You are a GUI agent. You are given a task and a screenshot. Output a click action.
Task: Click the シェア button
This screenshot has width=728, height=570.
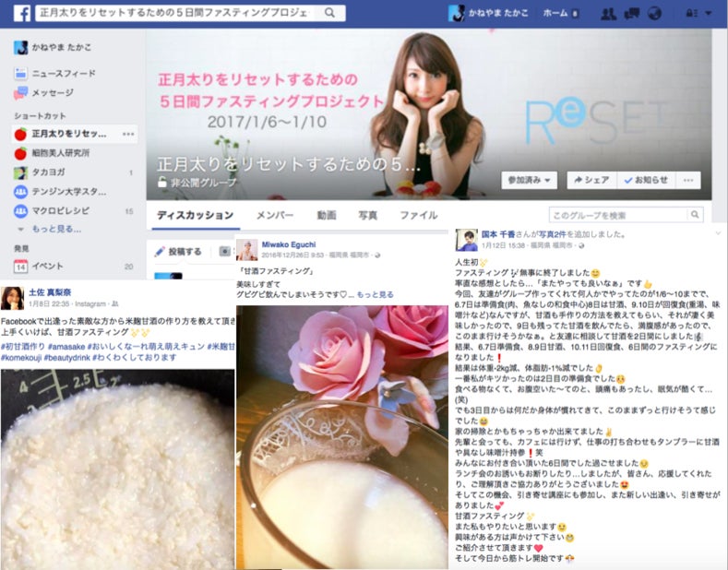pos(589,180)
